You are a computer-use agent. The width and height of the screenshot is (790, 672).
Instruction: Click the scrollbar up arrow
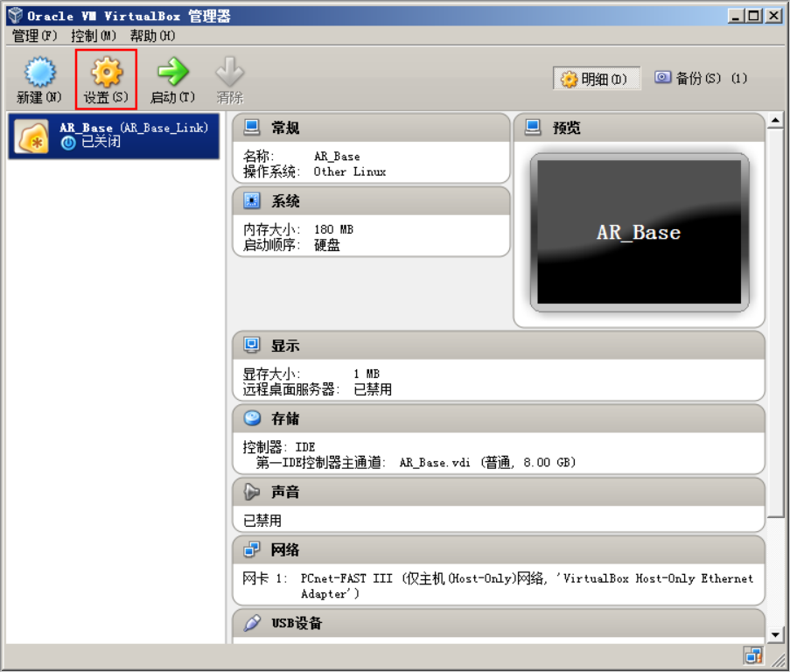(775, 120)
